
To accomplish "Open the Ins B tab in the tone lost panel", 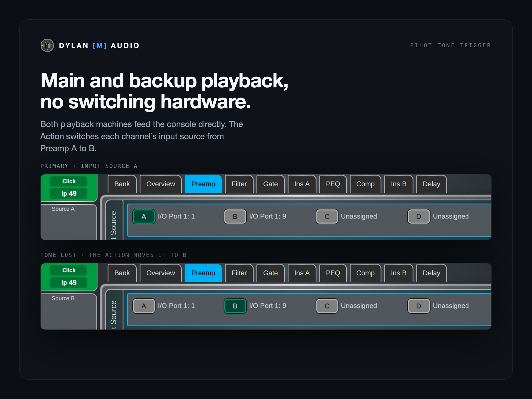I will click(399, 273).
